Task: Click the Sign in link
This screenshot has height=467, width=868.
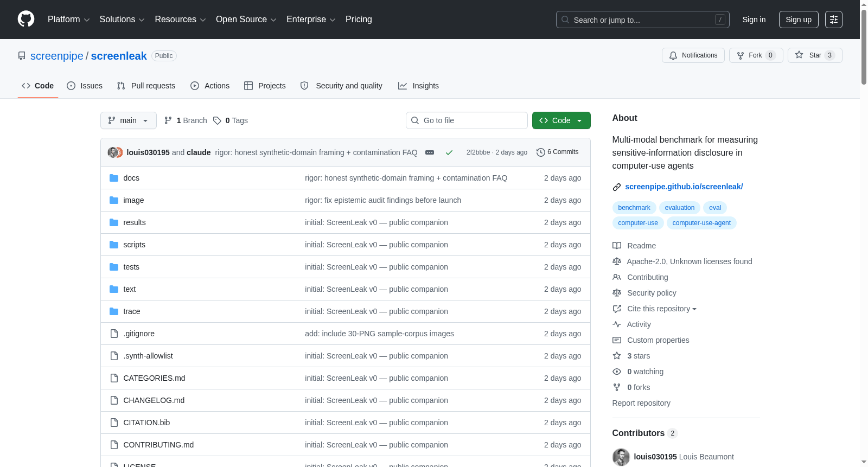Action: [x=754, y=20]
